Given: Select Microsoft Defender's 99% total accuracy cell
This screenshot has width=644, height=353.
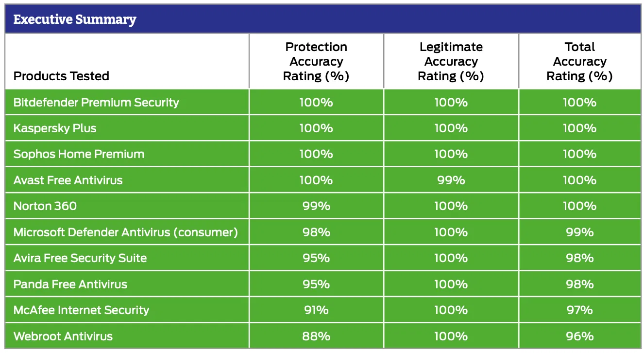Looking at the screenshot, I should (580, 232).
